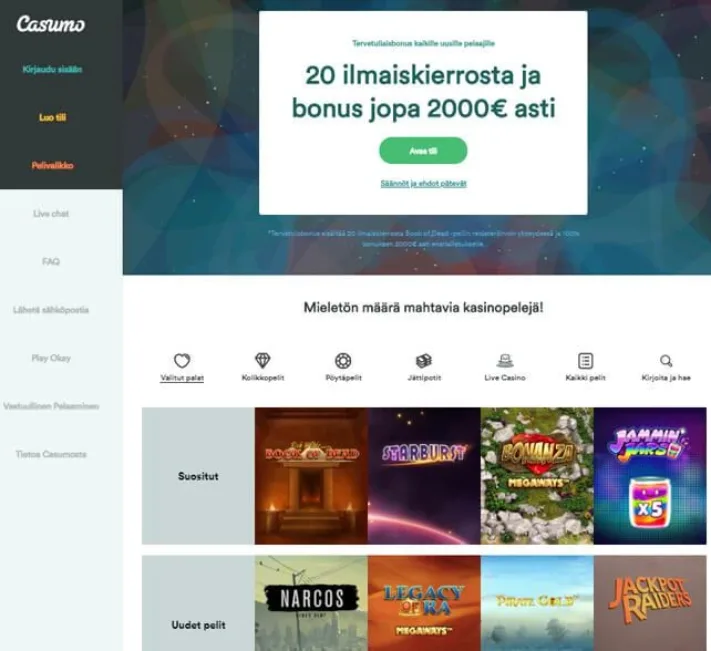711x651 pixels.
Task: Open FAQ in sidebar
Action: tap(51, 262)
